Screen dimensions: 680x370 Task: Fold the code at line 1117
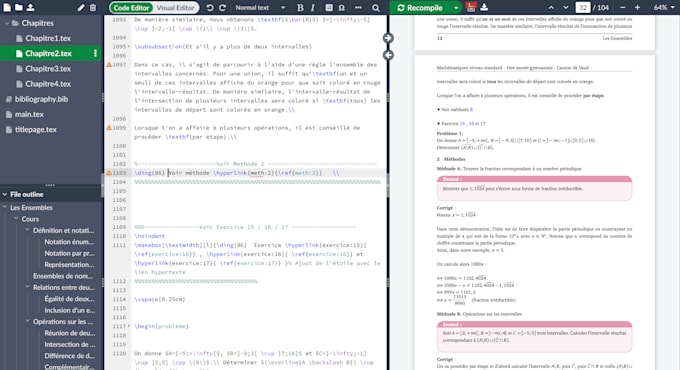[129, 326]
